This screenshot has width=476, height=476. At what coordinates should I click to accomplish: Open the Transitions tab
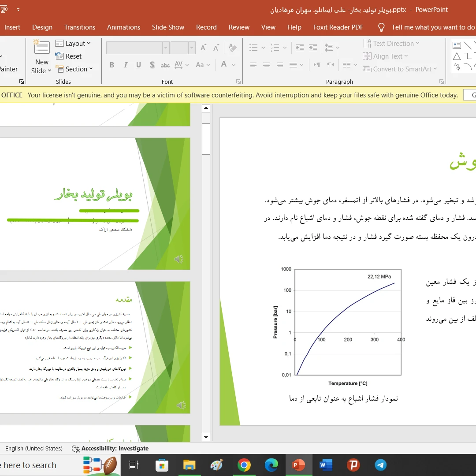[80, 27]
